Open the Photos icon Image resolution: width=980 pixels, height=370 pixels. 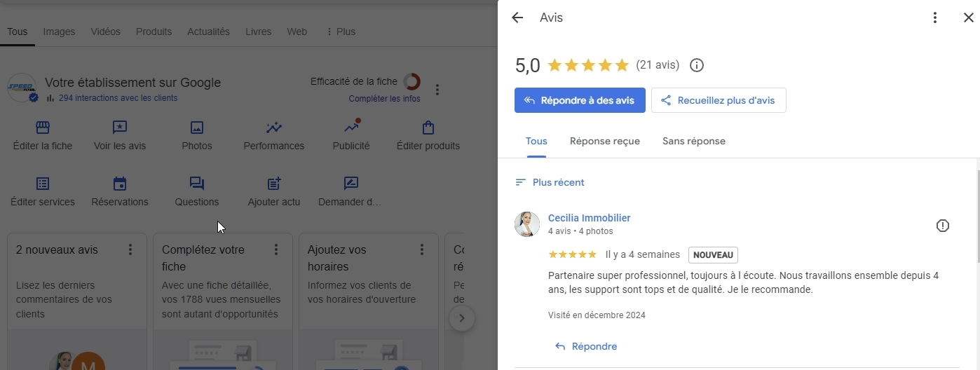(x=197, y=128)
